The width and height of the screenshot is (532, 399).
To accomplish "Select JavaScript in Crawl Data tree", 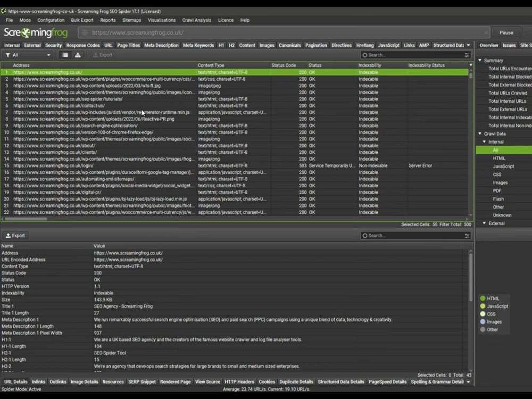I will 503,166.
